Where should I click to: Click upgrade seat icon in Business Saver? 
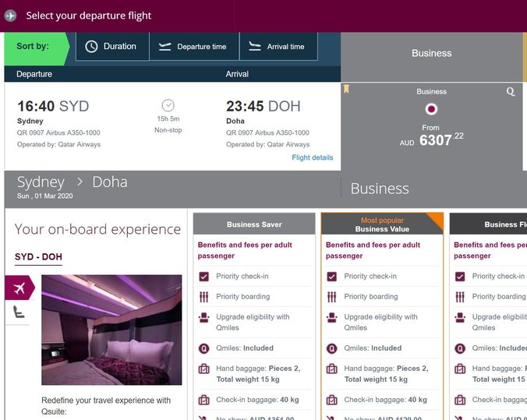203,317
